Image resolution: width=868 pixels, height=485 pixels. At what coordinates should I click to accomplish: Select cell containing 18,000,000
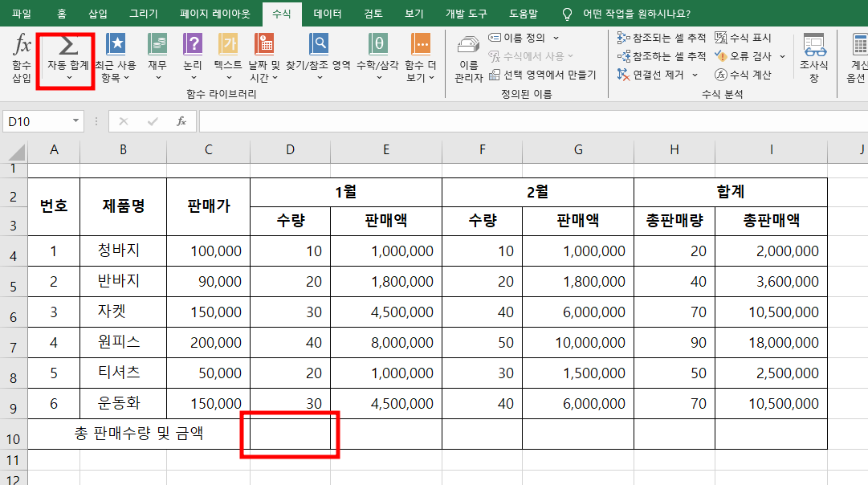coord(771,343)
